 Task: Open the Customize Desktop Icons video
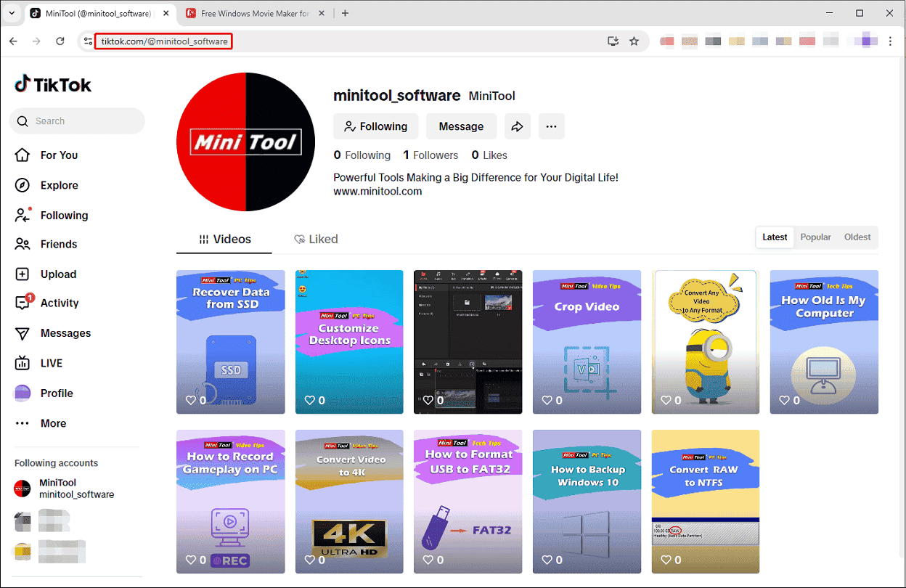pos(349,342)
